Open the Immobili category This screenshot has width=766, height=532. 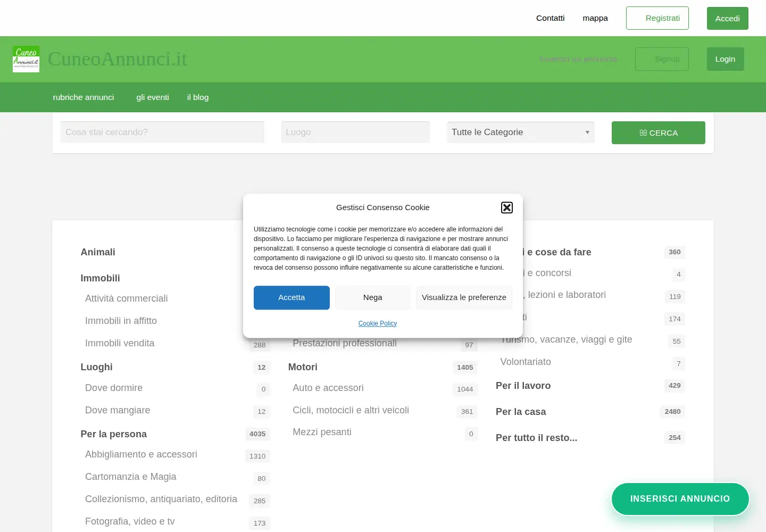point(100,278)
